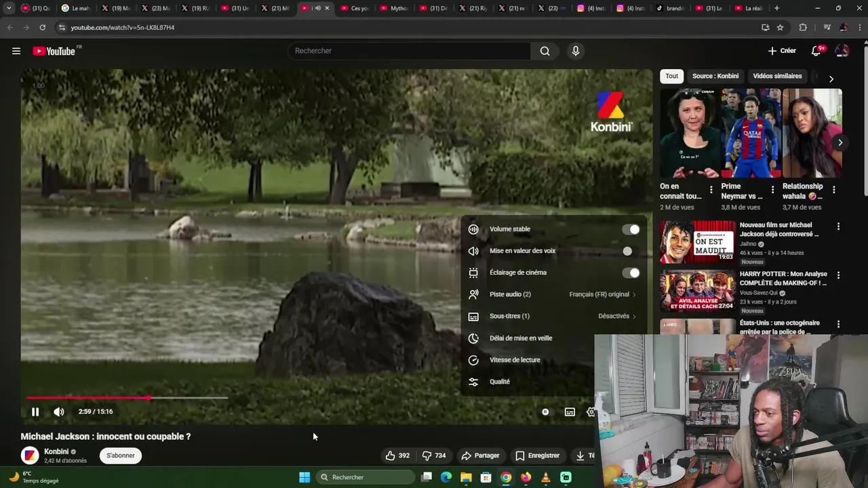Switch to the 'Mytho' browser tab
This screenshot has width=868, height=488.
[394, 8]
